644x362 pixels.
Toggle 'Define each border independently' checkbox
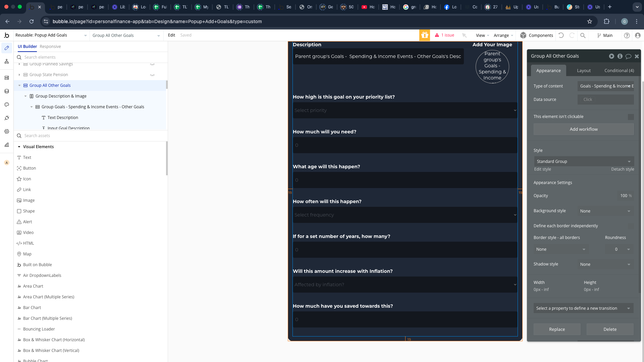631,226
